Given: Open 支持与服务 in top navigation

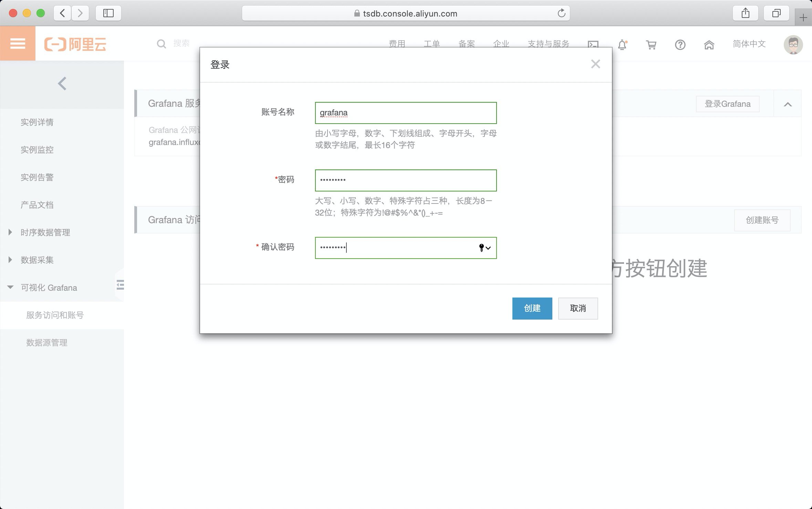Looking at the screenshot, I should point(549,44).
